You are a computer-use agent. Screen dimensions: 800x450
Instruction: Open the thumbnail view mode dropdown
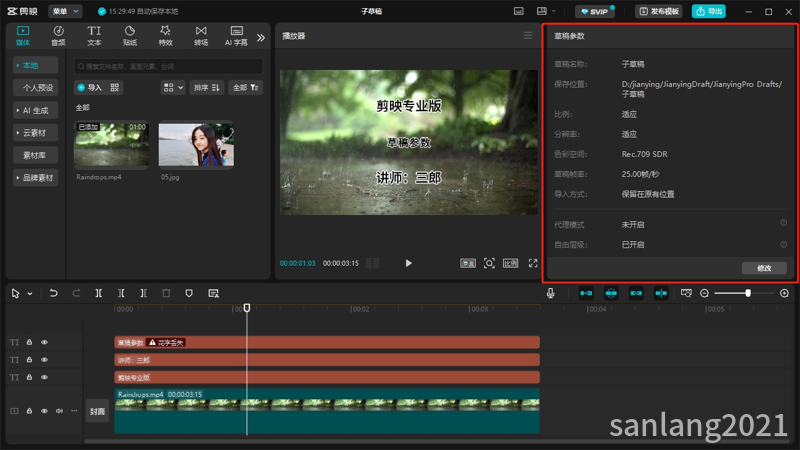coord(173,88)
